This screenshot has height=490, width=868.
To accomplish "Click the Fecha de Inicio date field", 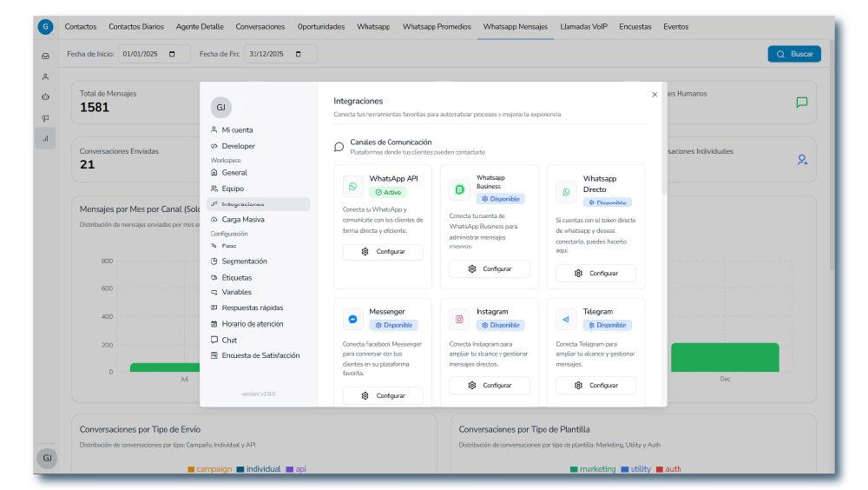I will click(x=154, y=54).
